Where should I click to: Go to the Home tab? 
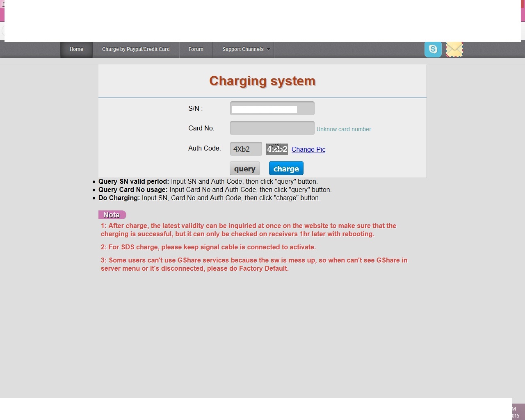[76, 49]
